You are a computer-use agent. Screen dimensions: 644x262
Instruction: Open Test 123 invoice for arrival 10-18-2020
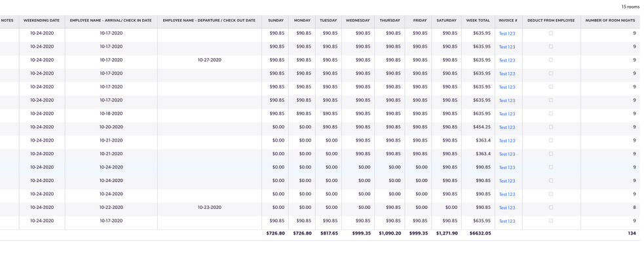(x=507, y=114)
